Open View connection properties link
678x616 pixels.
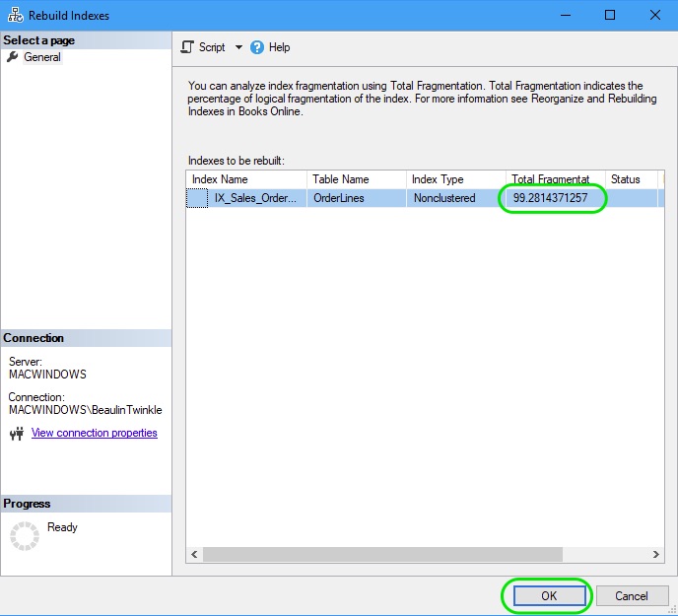tap(95, 433)
